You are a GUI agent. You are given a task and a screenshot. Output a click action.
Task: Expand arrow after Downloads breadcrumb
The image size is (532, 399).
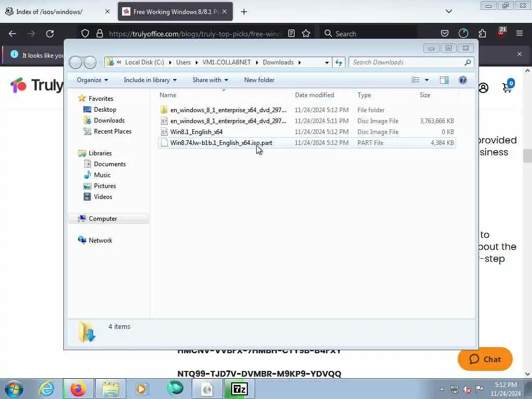click(x=300, y=62)
